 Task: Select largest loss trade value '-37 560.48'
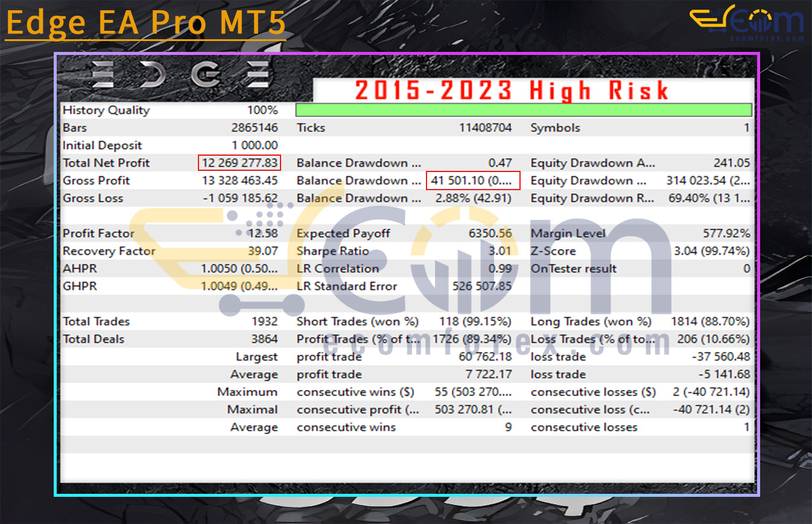(x=721, y=357)
